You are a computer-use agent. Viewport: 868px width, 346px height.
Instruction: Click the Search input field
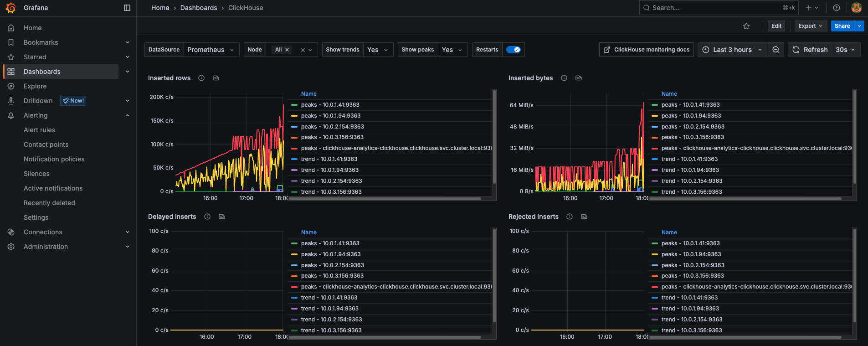point(718,8)
